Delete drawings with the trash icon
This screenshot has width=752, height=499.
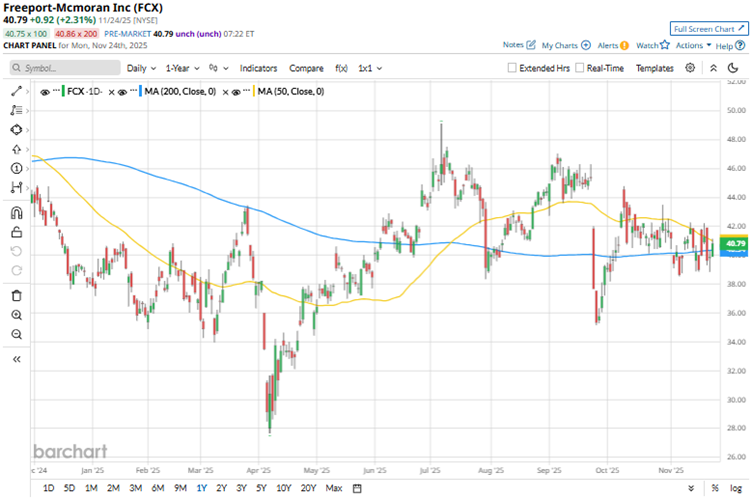pos(16,295)
